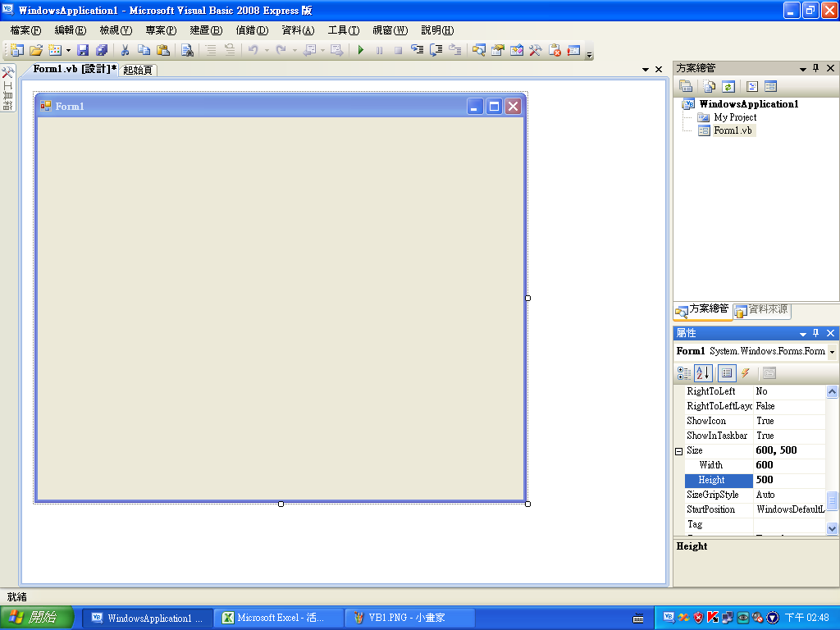Open the 編輯(E) menu
Screen dimensions: 840x630
point(71,30)
